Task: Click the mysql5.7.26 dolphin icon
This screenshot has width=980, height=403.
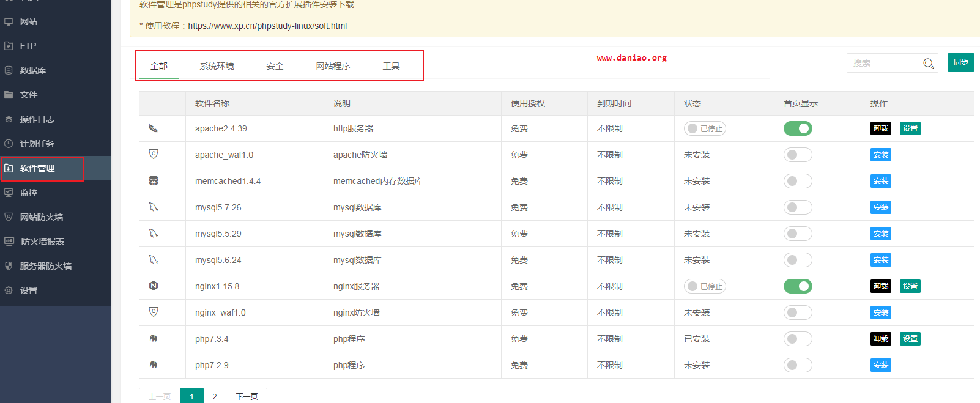Action: point(154,207)
